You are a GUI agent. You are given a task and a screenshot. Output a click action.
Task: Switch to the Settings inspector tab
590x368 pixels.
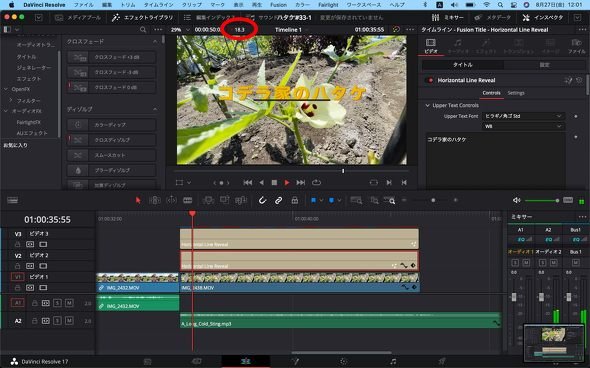516,93
